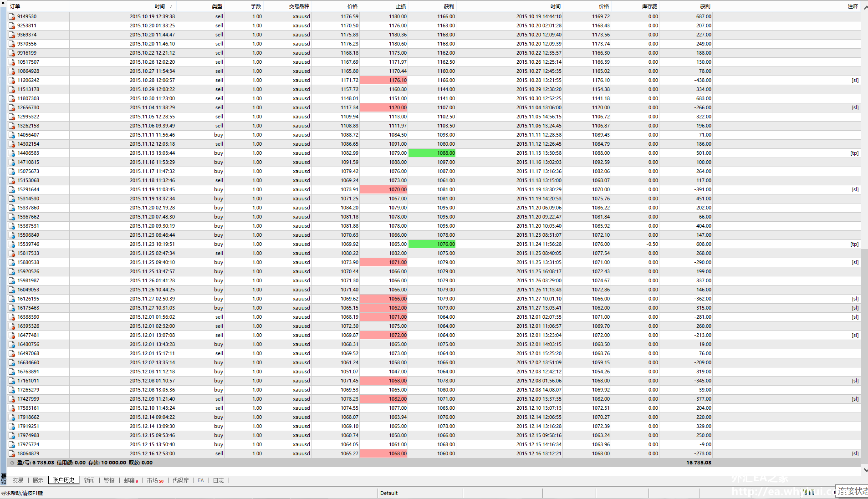Sort by the 交易品种 symbol column header
Screen dimensions: 868x499
tap(287, 6)
